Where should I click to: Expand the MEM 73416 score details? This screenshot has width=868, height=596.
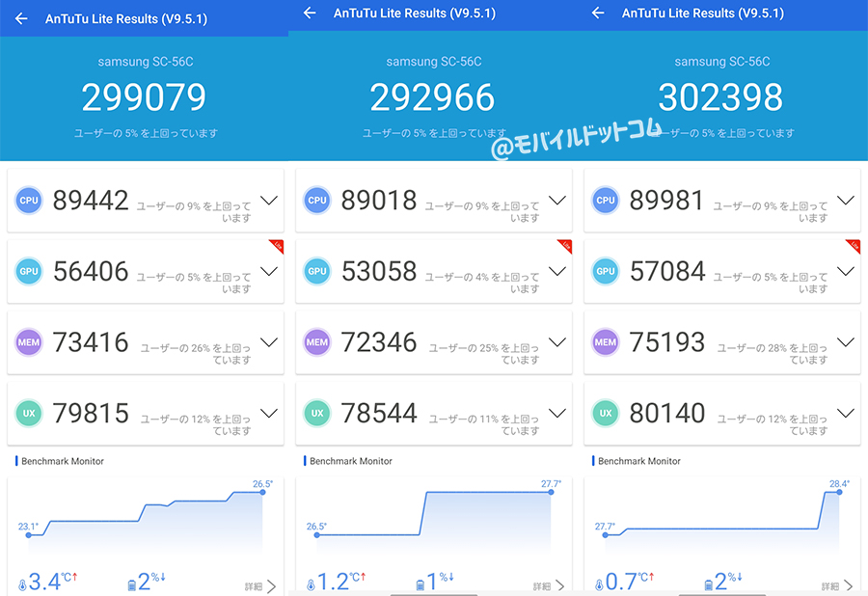[x=269, y=342]
